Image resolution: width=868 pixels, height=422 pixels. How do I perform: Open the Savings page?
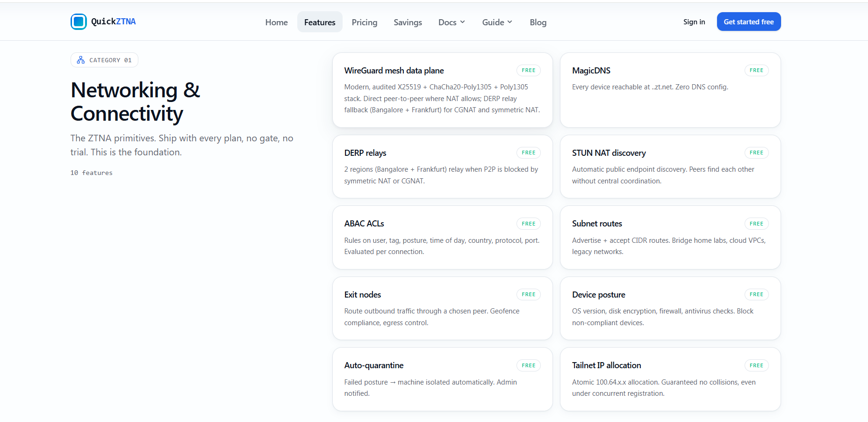408,22
